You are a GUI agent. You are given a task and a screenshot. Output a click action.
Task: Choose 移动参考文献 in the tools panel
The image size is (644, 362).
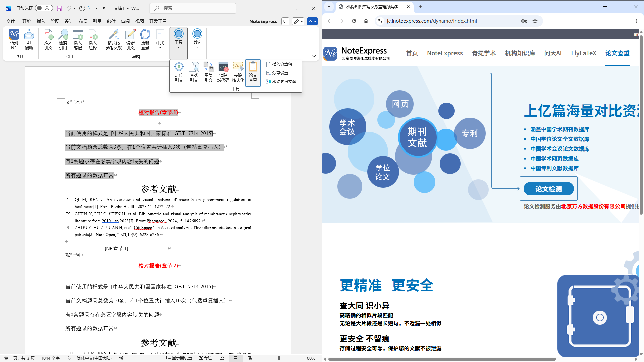(x=281, y=81)
